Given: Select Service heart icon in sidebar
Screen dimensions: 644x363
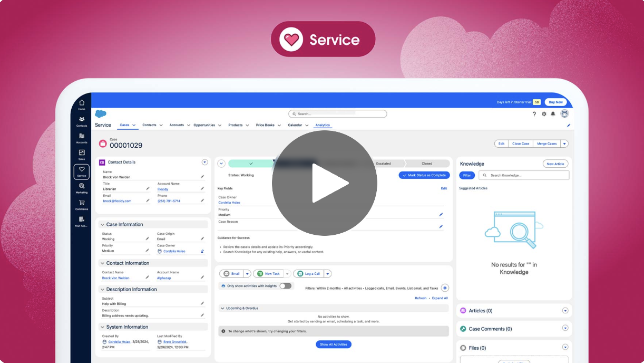Looking at the screenshot, I should click(82, 171).
